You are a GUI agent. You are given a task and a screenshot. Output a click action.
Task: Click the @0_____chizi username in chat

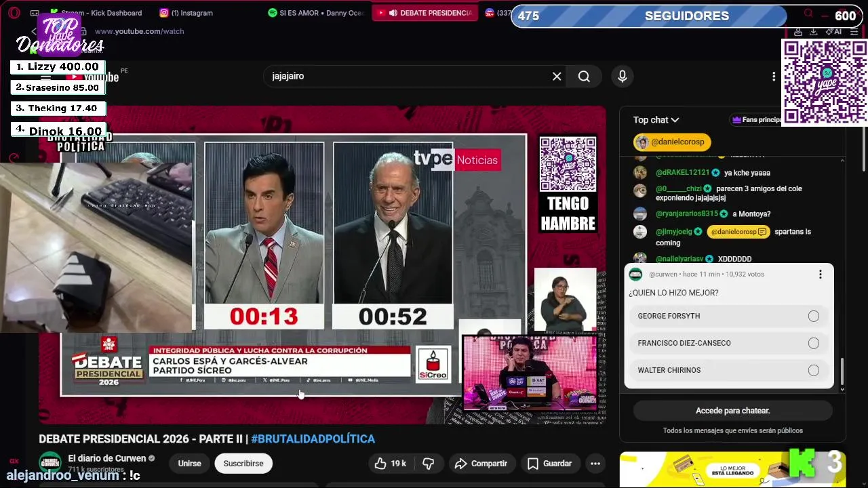pos(679,188)
